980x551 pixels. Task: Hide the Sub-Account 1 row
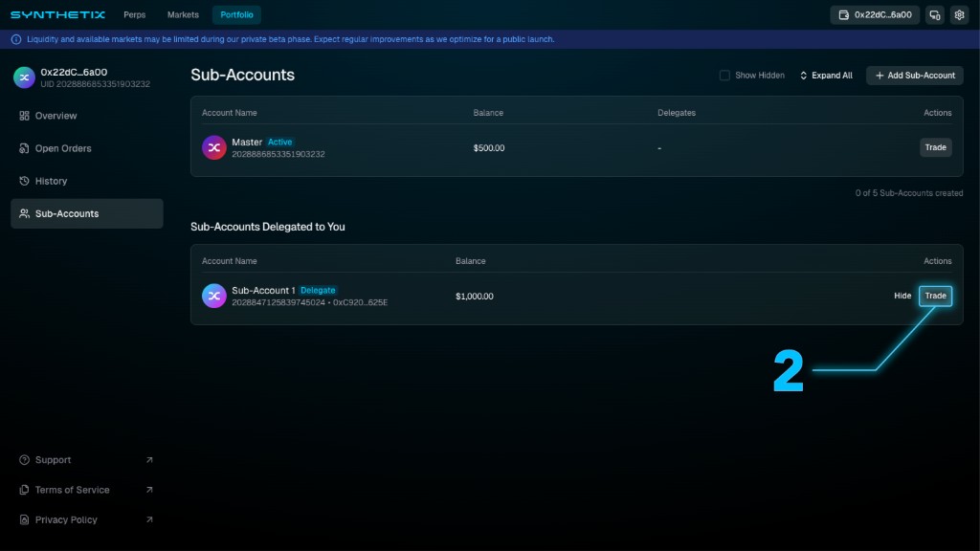[902, 296]
